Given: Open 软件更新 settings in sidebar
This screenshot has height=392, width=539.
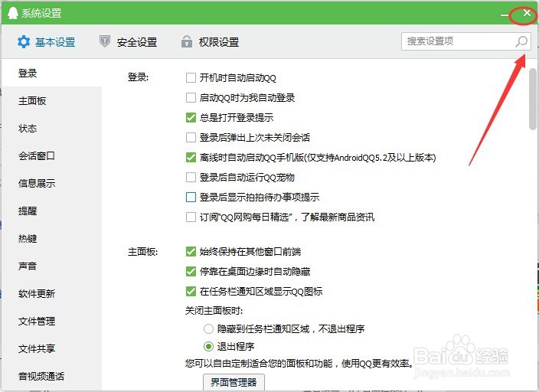Looking at the screenshot, I should point(52,294).
